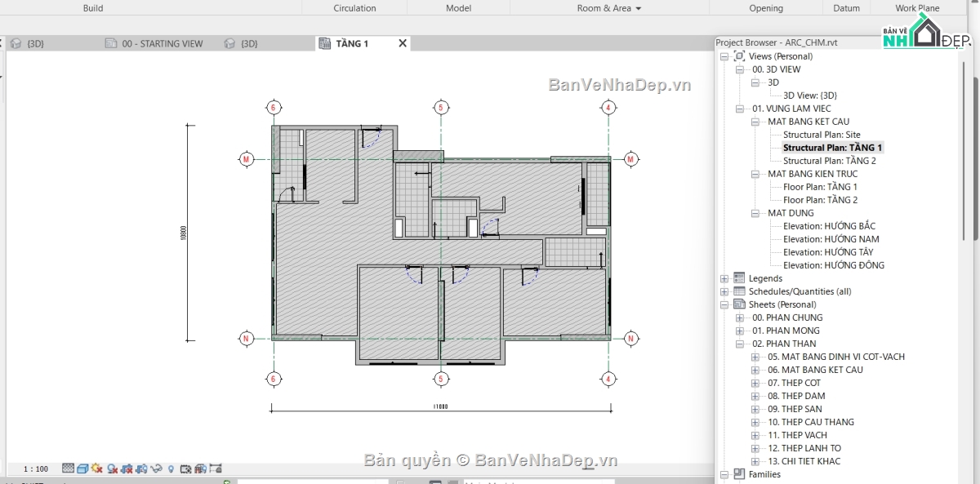
Task: Expand the 00. PHAN CHUNG sheets node
Action: pos(740,317)
